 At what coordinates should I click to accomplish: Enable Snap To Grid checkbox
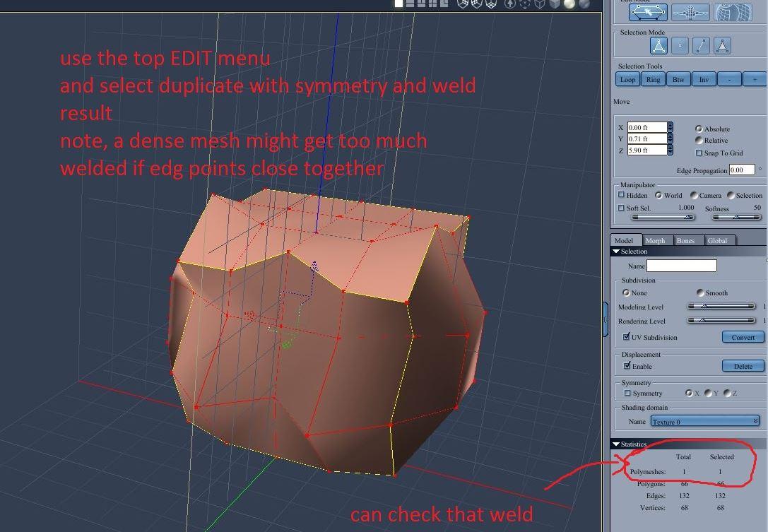click(699, 153)
